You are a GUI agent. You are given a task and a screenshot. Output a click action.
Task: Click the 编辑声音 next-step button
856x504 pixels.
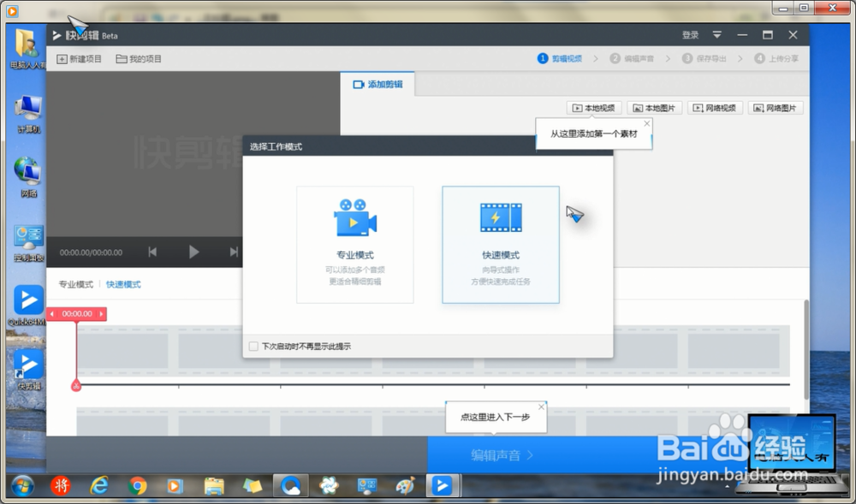point(502,455)
